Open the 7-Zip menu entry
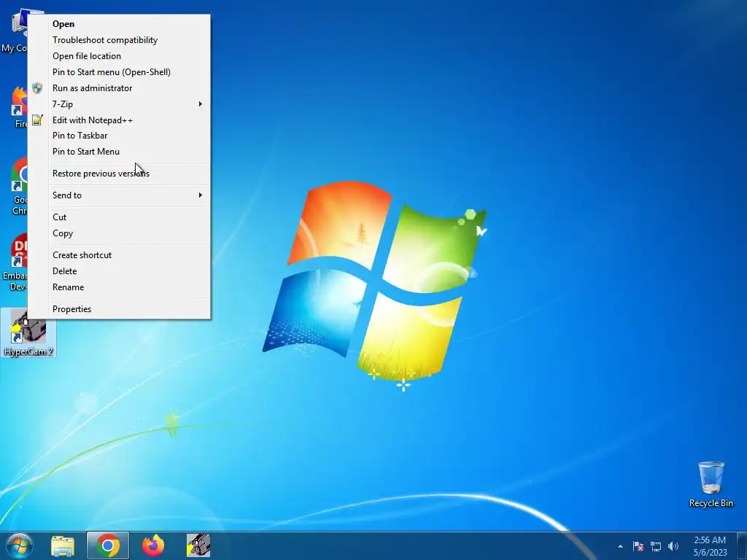Screen dimensions: 747x560 click(x=119, y=104)
